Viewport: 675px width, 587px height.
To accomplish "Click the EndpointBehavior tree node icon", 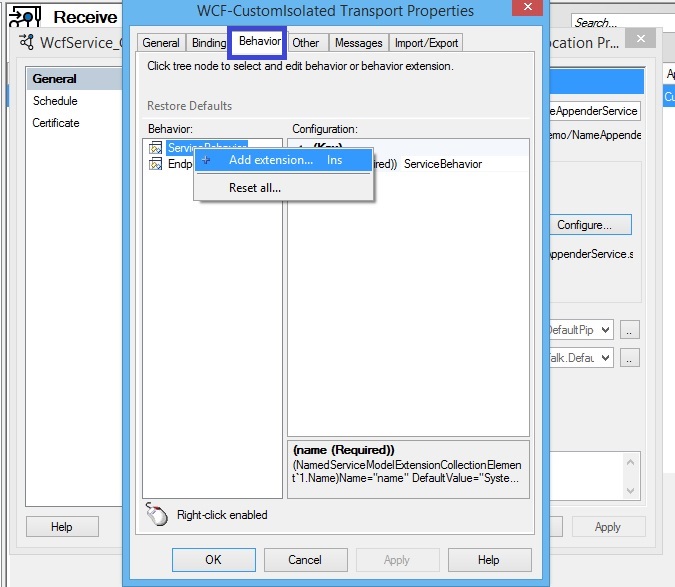I will point(155,164).
